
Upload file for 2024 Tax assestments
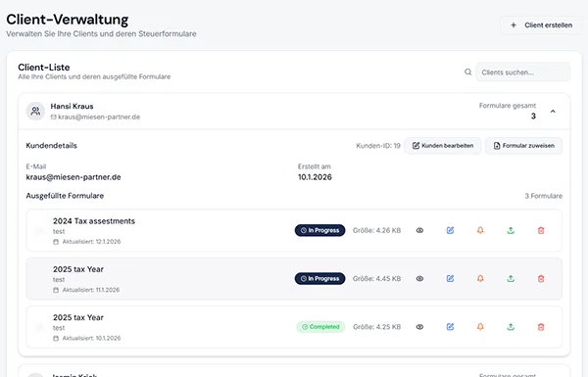(x=511, y=230)
